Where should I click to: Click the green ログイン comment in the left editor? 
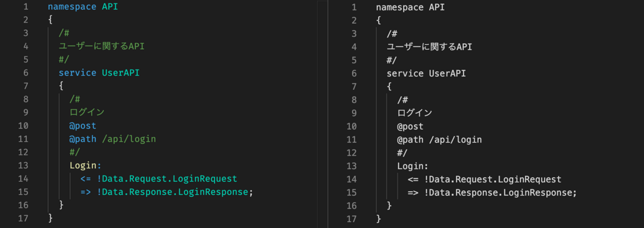click(87, 113)
